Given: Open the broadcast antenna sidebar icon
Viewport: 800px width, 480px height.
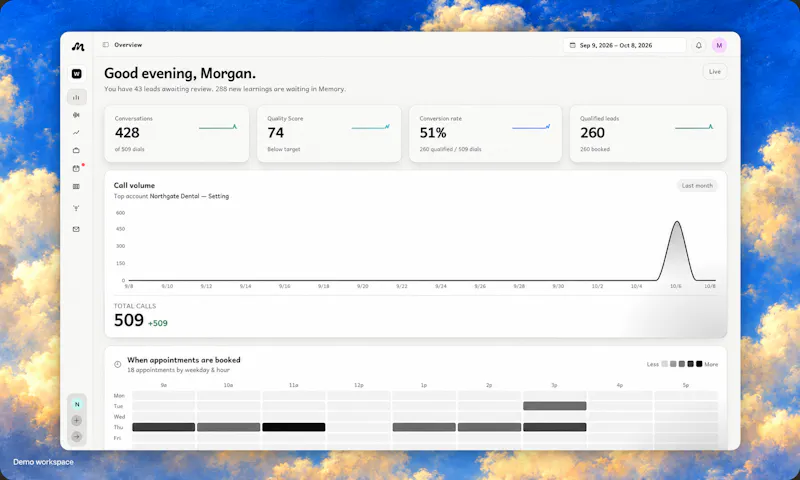Looking at the screenshot, I should [77, 208].
